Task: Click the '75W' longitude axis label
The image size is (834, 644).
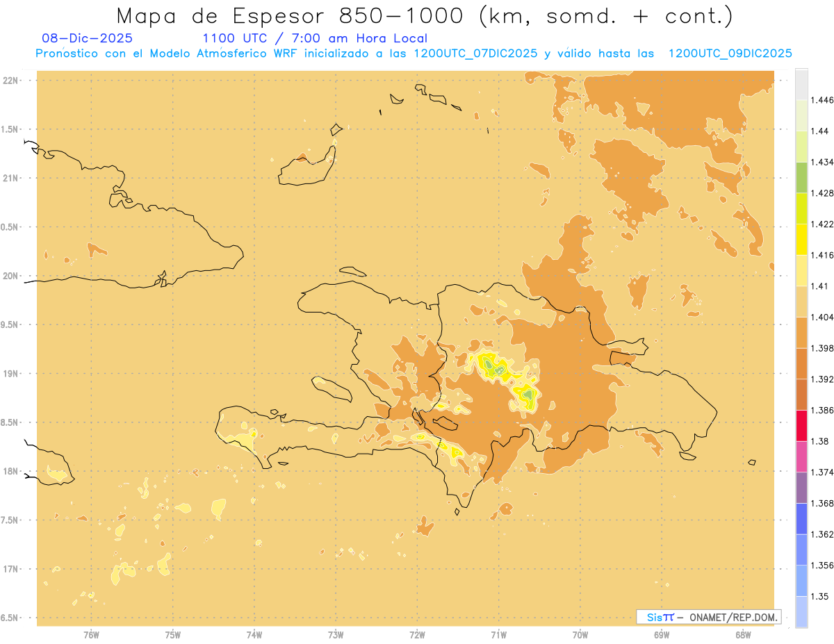Action: [x=173, y=635]
